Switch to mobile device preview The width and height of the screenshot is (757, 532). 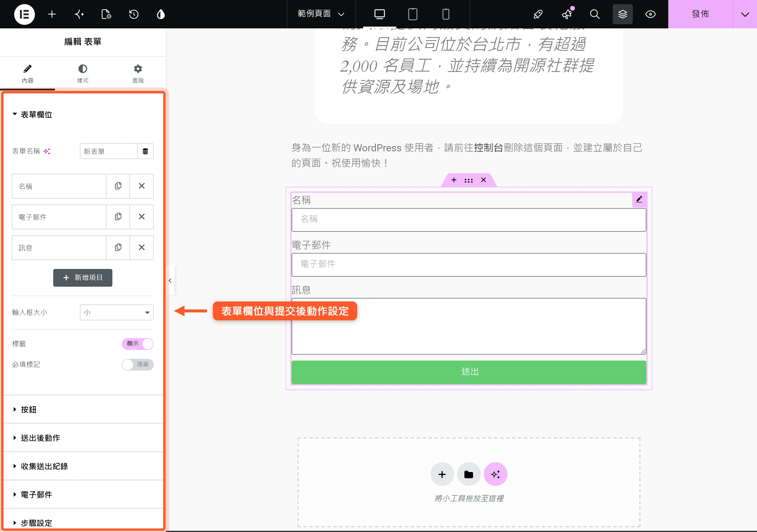pyautogui.click(x=445, y=14)
